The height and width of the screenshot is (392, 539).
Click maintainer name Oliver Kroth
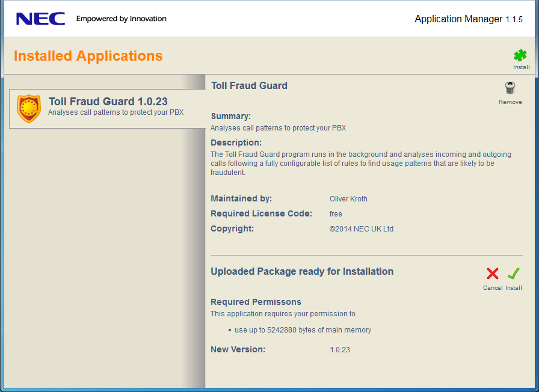point(348,199)
